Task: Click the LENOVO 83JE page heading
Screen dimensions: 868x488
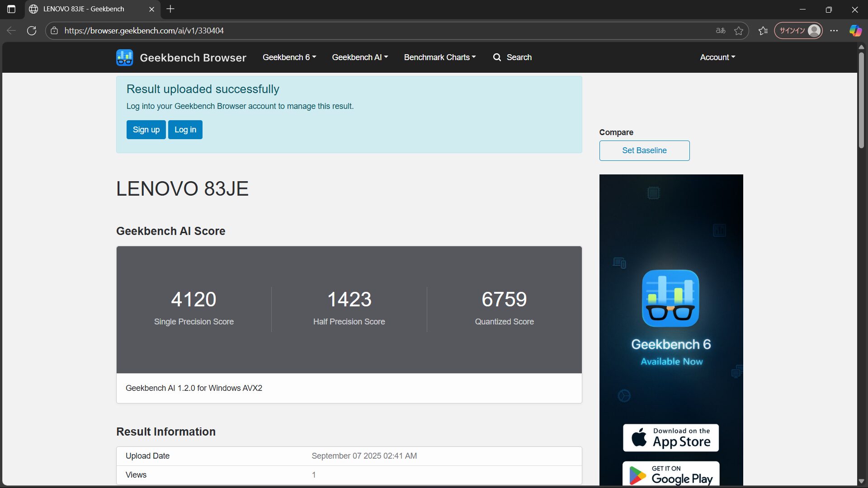Action: click(x=182, y=188)
